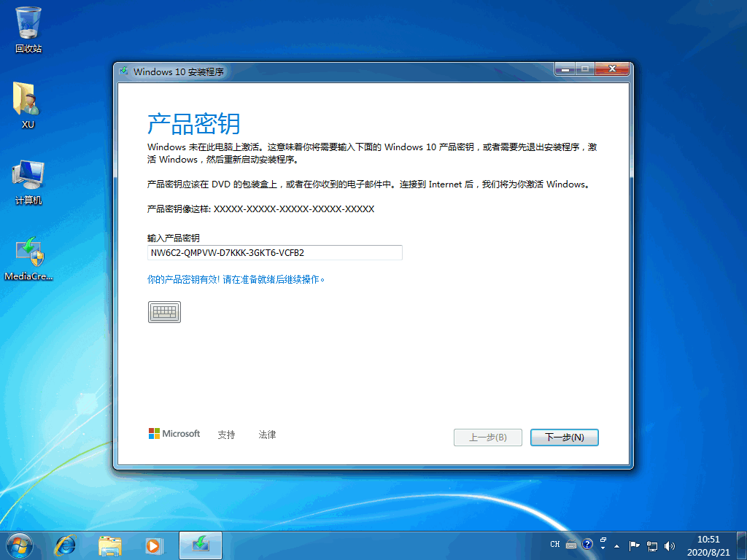Click the 支持 link in the installer
The width and height of the screenshot is (747, 560).
point(226,434)
